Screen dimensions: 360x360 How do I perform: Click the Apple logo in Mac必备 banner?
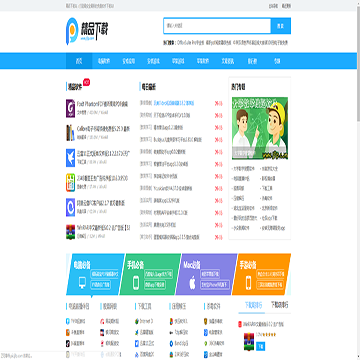pos(192,283)
